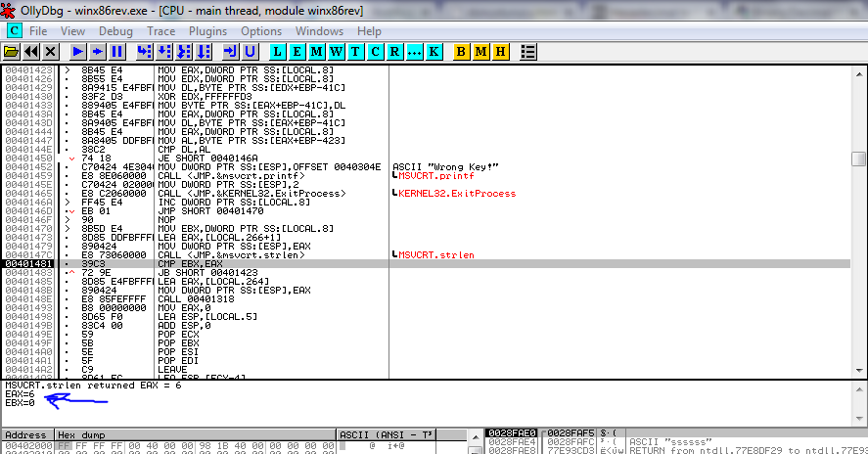
Task: Click disassembly pane scroll up arrow
Action: click(859, 73)
